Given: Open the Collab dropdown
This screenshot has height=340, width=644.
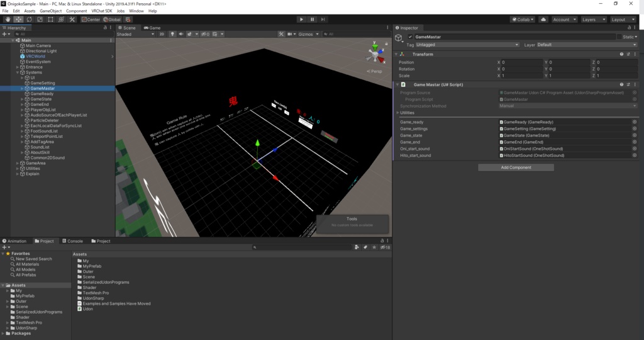Looking at the screenshot, I should (523, 20).
